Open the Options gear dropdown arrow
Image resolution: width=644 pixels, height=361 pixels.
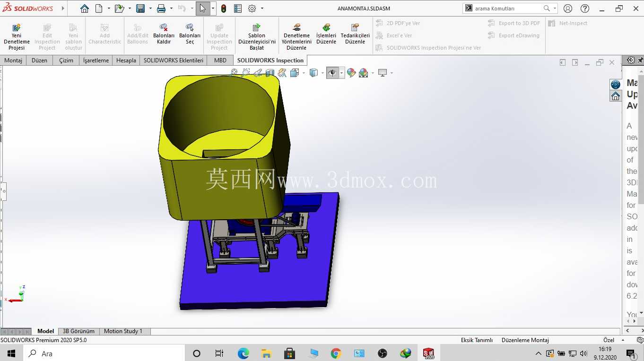(262, 9)
